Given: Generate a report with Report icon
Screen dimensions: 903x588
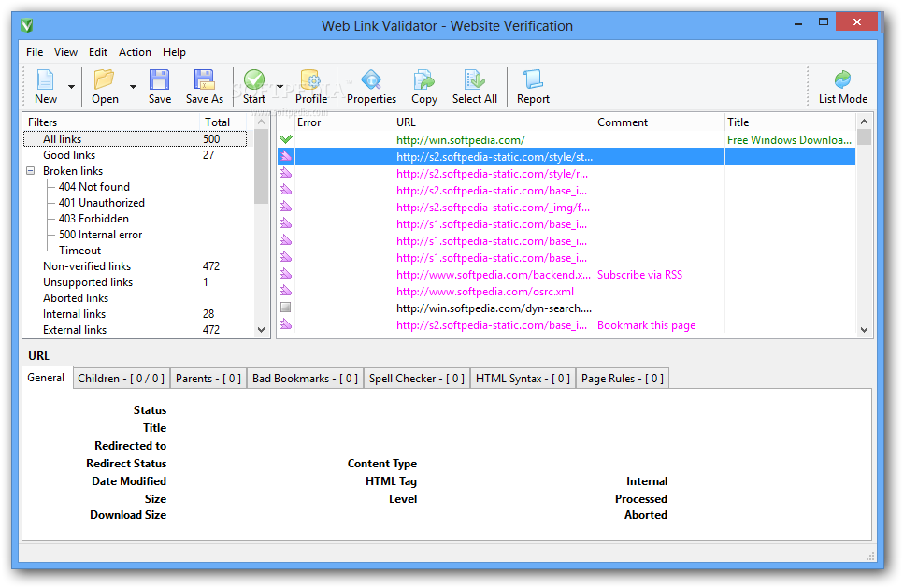Looking at the screenshot, I should click(x=533, y=81).
